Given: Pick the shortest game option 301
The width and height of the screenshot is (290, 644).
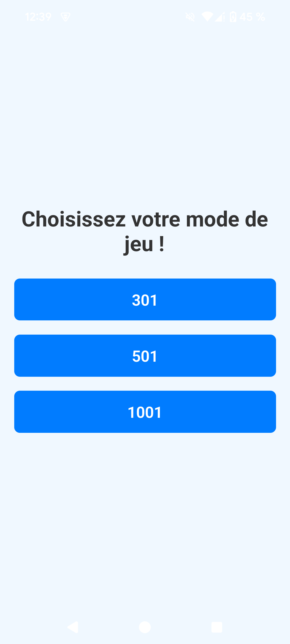Looking at the screenshot, I should point(145,299).
